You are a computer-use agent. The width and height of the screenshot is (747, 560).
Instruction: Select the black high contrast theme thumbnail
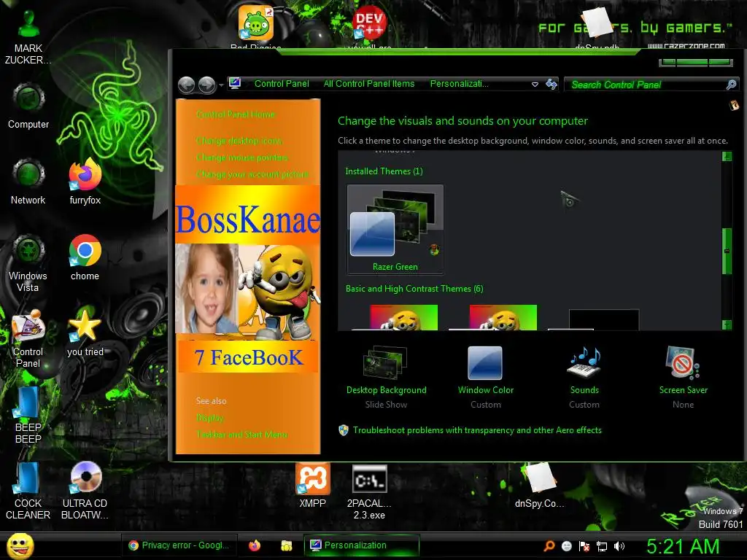[x=594, y=319]
